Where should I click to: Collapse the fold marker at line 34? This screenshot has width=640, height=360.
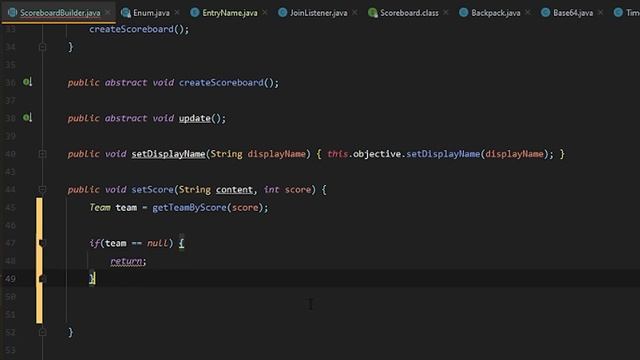point(42,47)
